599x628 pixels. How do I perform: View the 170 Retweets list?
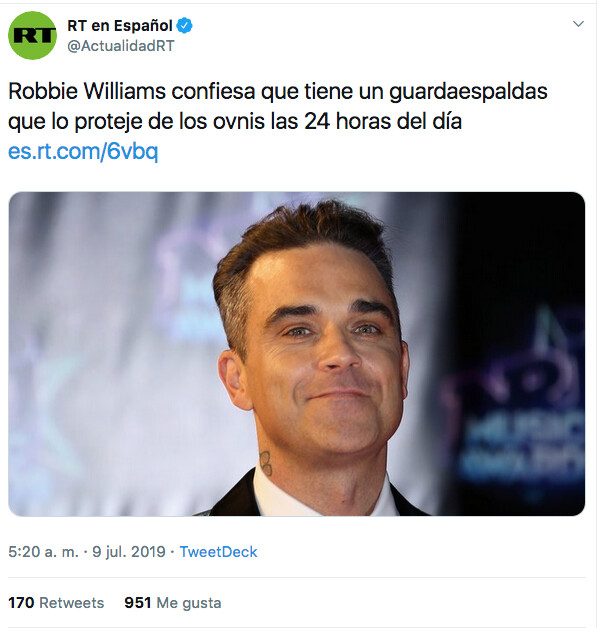(x=56, y=603)
